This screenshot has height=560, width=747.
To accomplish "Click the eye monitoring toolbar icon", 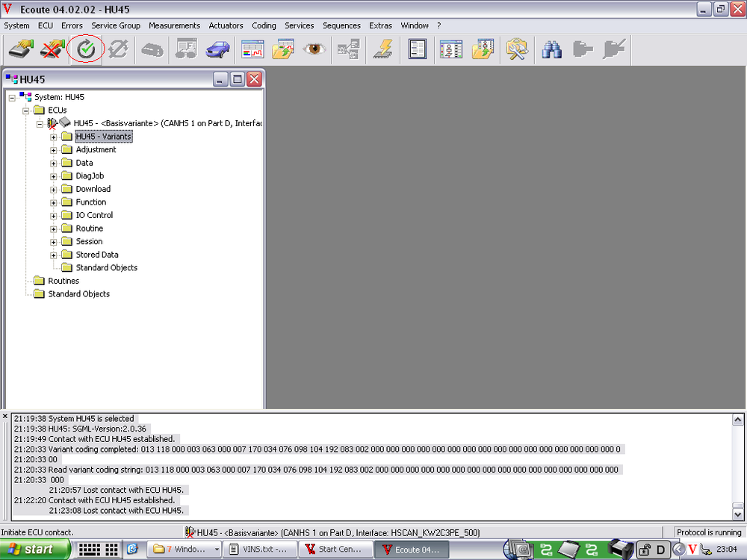I will click(314, 50).
